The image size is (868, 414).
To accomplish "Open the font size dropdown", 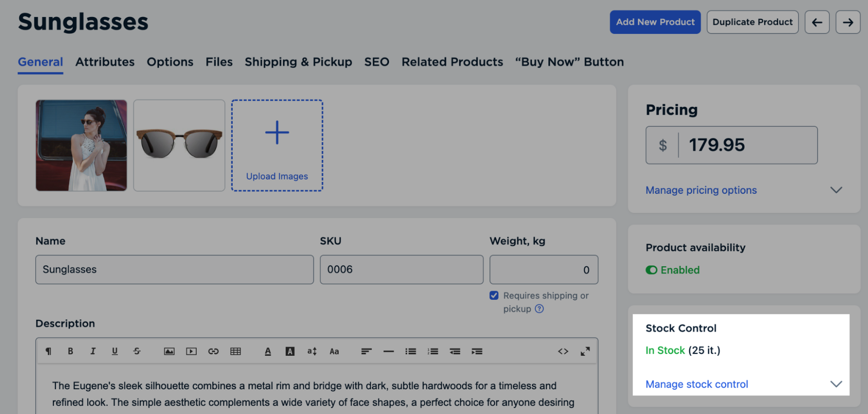I will tap(312, 351).
